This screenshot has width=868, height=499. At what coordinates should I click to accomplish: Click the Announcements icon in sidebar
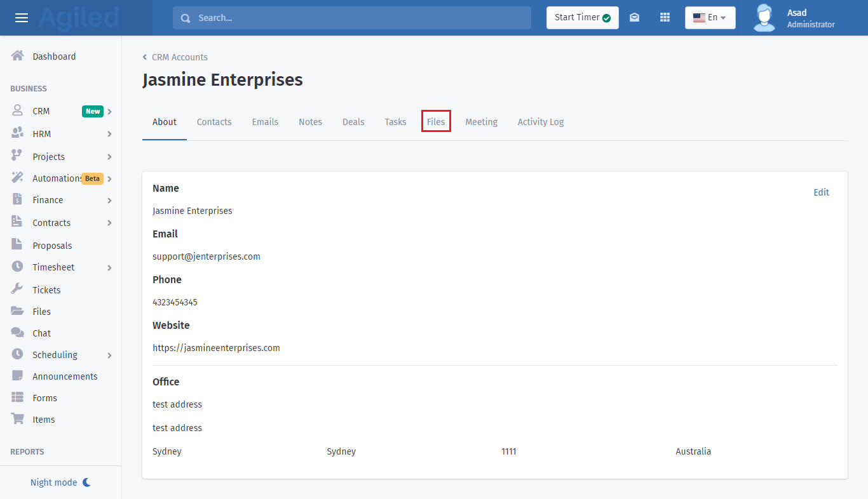(x=18, y=376)
